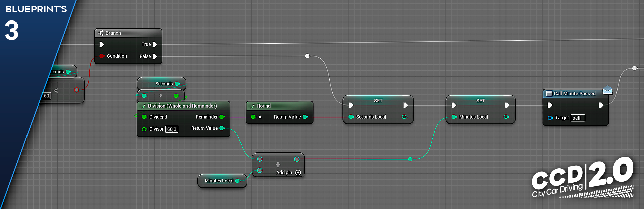Viewport: 644px width, 209px height.
Task: Click the Target pin on Call Minute Passed
Action: [x=550, y=118]
